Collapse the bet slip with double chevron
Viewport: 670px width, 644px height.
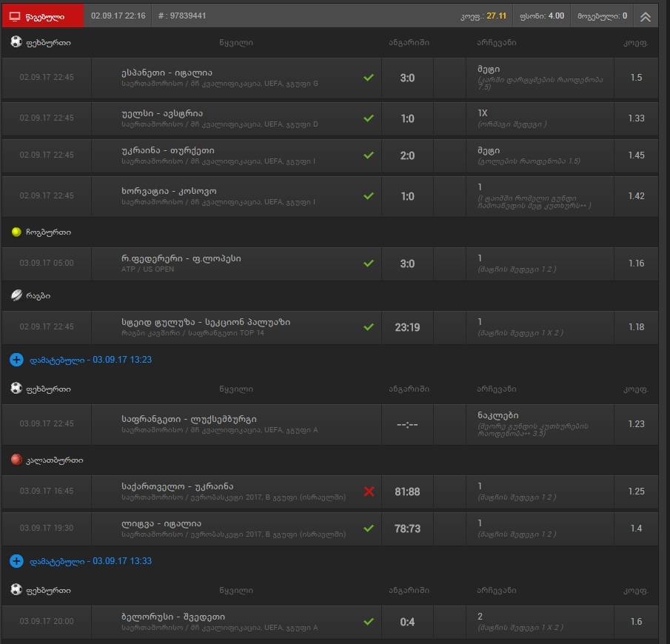[646, 17]
